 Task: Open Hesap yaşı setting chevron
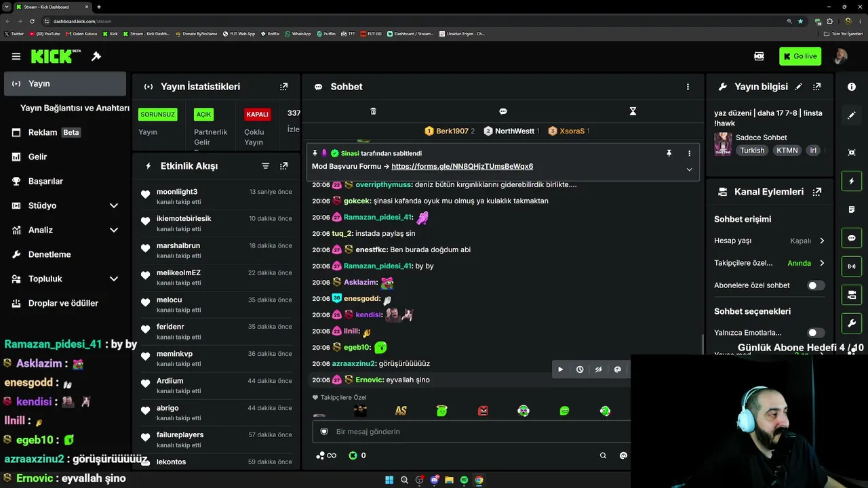822,241
